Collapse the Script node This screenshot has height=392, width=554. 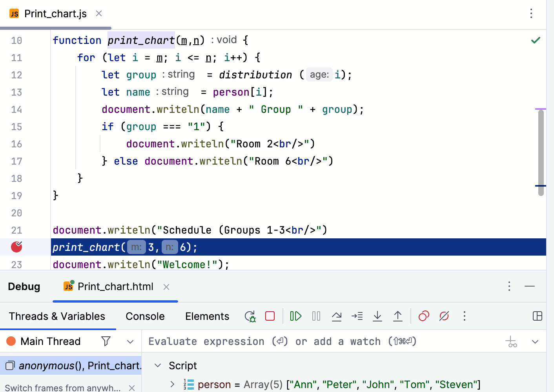(x=157, y=365)
